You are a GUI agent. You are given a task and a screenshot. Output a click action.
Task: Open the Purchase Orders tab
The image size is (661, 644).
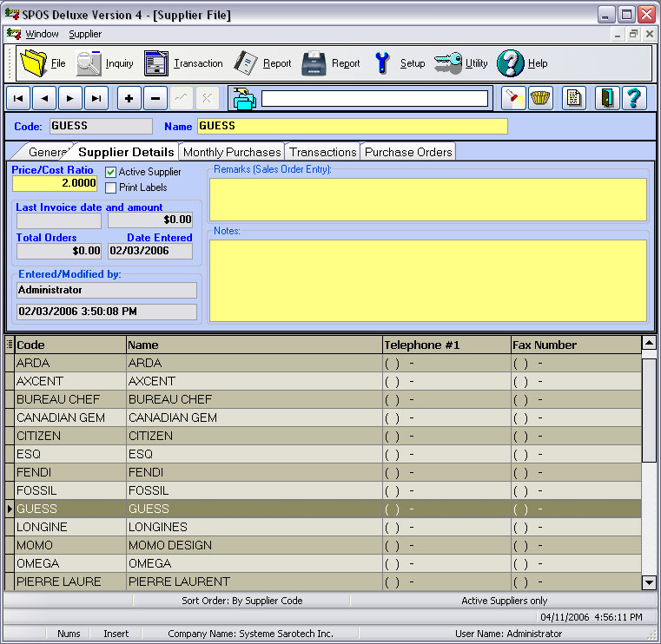click(x=408, y=152)
